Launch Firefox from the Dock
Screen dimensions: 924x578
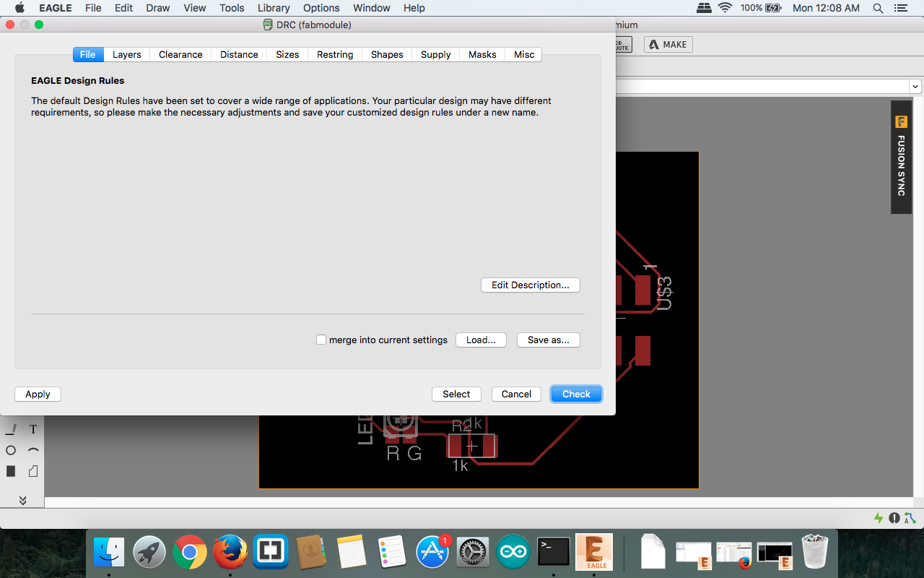coord(230,553)
